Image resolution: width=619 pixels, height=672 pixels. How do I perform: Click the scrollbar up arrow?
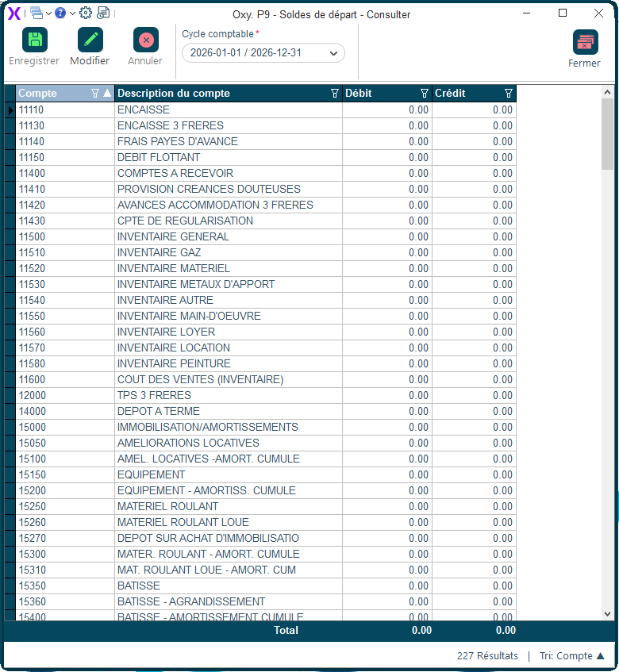[x=607, y=92]
